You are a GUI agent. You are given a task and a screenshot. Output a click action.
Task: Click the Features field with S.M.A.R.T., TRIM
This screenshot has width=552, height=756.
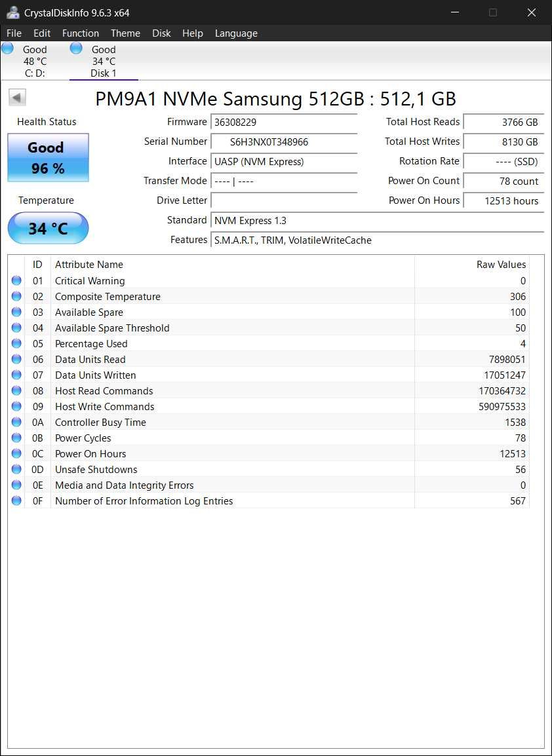pyautogui.click(x=378, y=240)
